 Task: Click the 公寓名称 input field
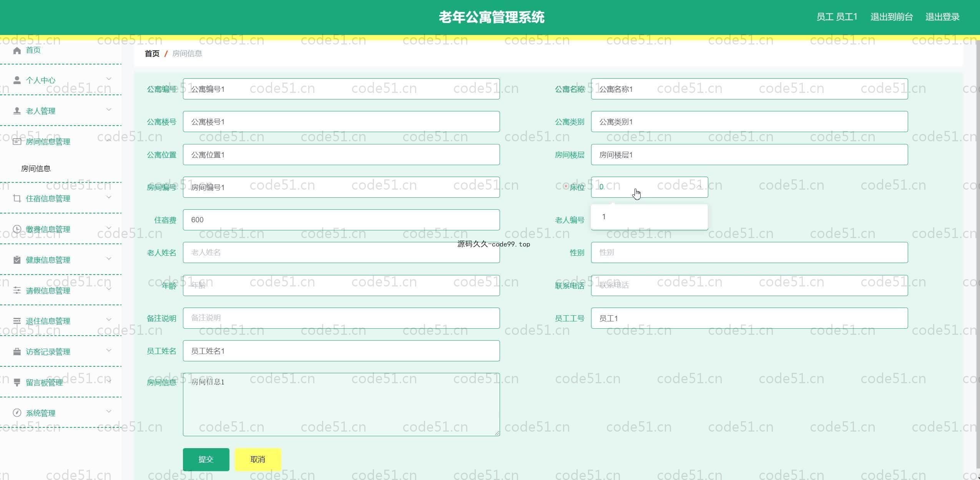[749, 89]
